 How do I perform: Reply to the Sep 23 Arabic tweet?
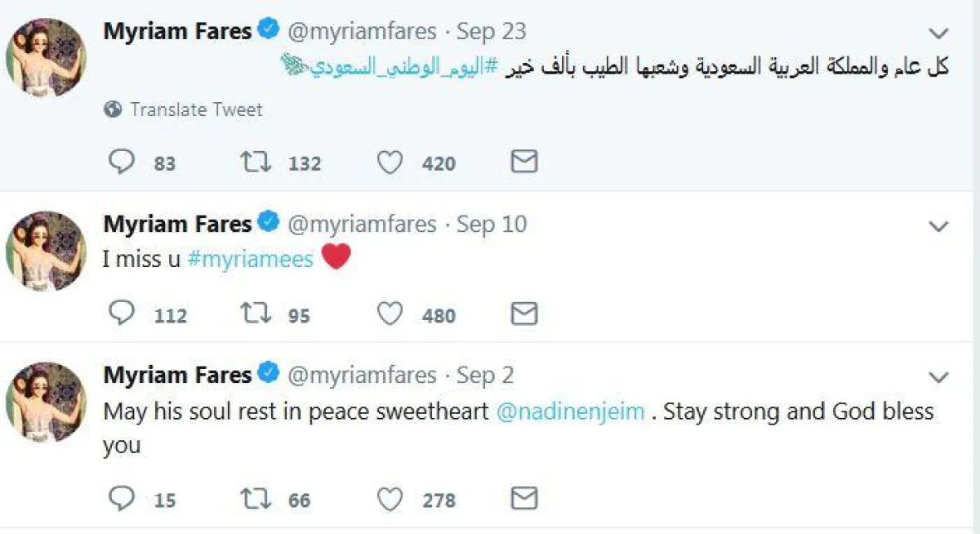pos(122,162)
